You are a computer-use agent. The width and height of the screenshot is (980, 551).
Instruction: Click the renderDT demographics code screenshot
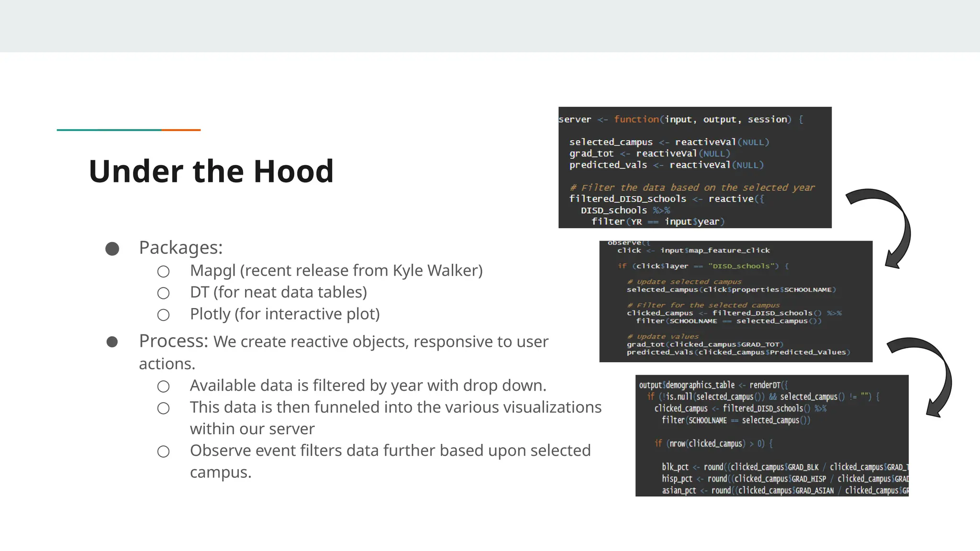(x=771, y=435)
